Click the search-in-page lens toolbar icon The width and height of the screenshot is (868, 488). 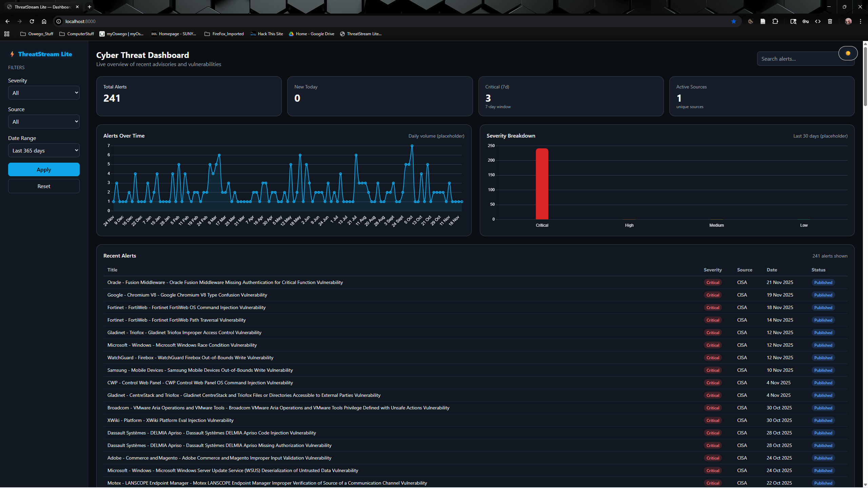pos(793,21)
